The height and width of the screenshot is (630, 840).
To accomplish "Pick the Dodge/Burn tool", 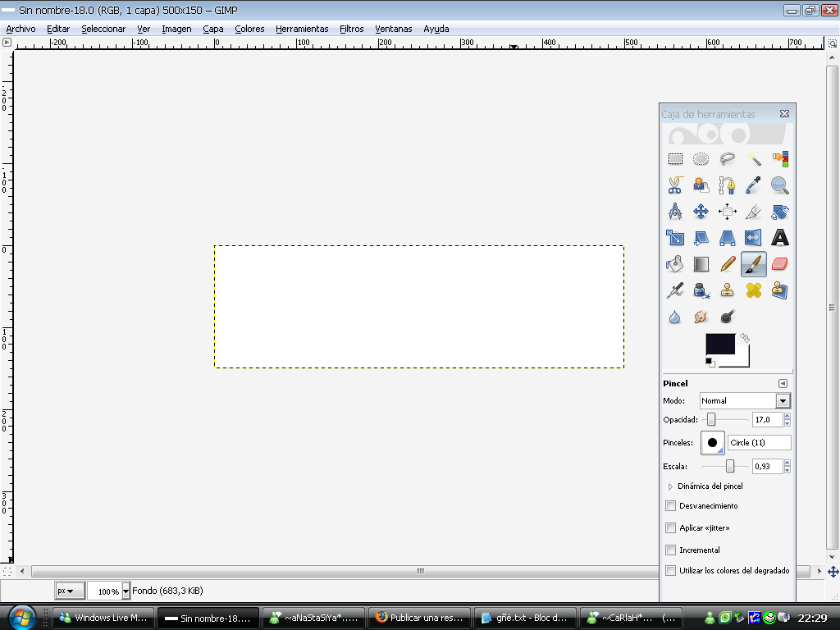I will tap(727, 317).
